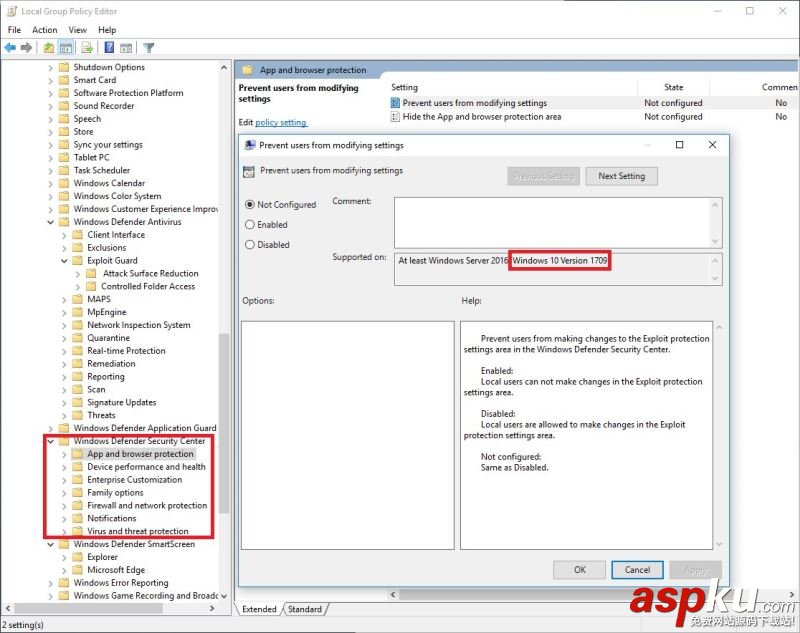This screenshot has height=633, width=800.
Task: Switch to the Extended tab
Action: point(259,610)
